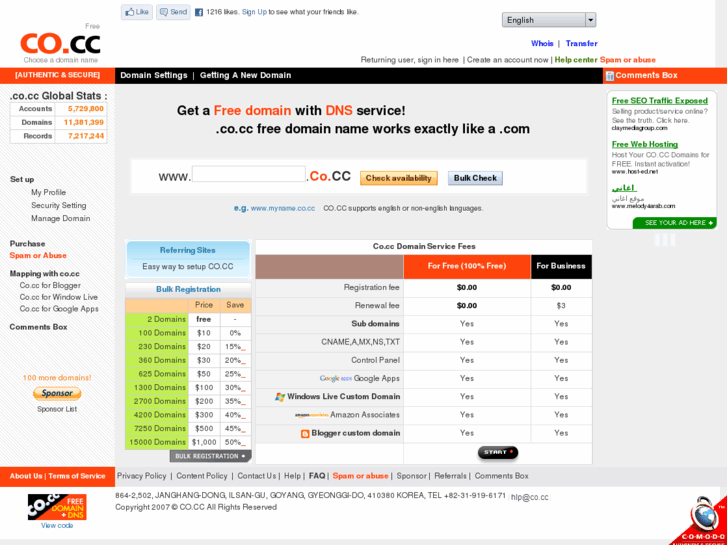Click Contact Us footer link

click(x=257, y=476)
